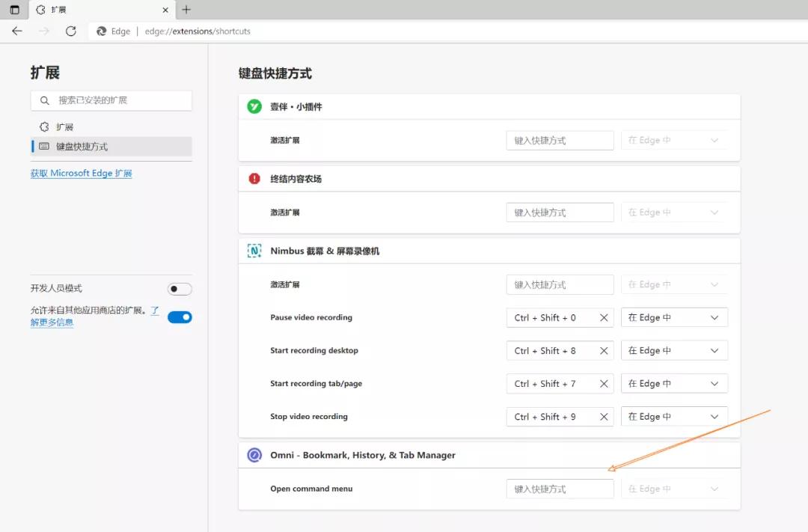Open scope dropdown for Pause video recording

click(674, 318)
